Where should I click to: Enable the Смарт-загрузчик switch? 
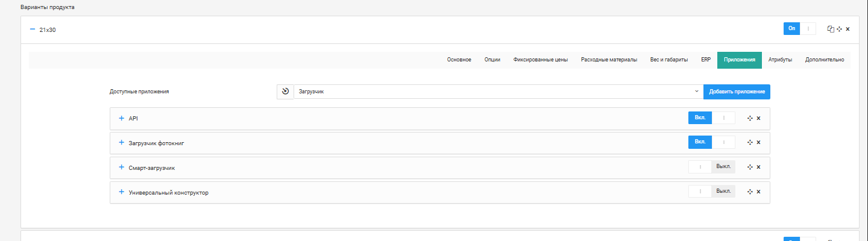711,167
